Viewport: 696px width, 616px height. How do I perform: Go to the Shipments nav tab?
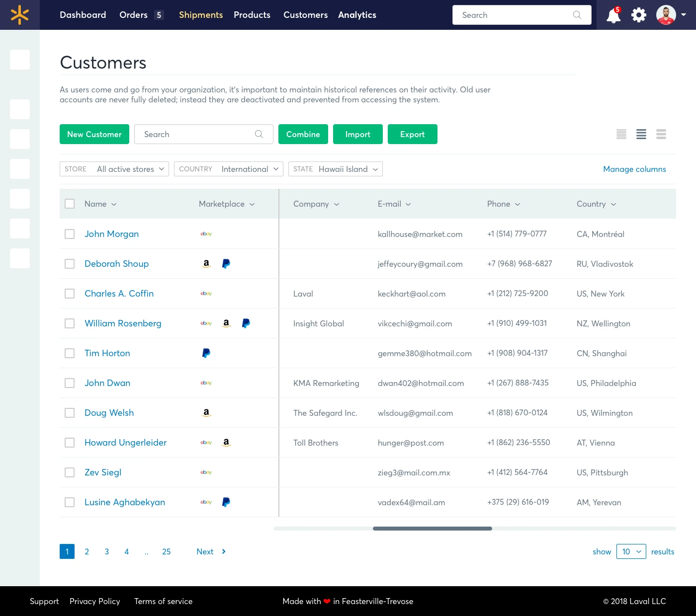pyautogui.click(x=201, y=15)
